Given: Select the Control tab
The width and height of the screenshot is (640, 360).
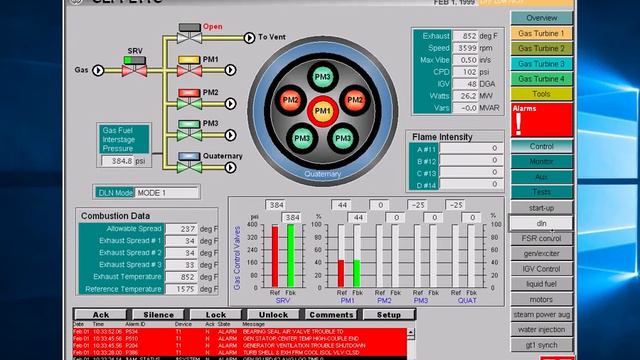Looking at the screenshot, I should click(x=542, y=146).
